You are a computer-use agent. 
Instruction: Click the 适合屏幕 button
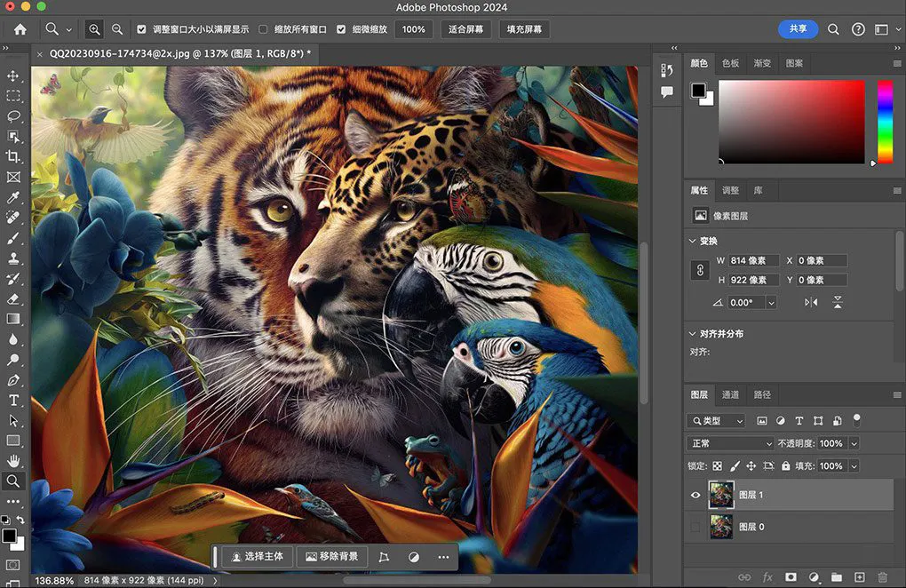465,29
